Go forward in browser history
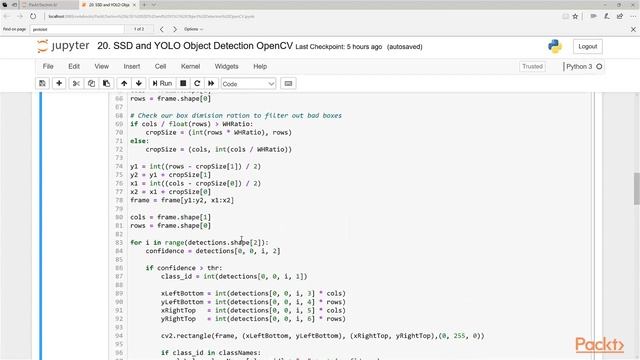This screenshot has height=360, width=640. tap(20, 16)
